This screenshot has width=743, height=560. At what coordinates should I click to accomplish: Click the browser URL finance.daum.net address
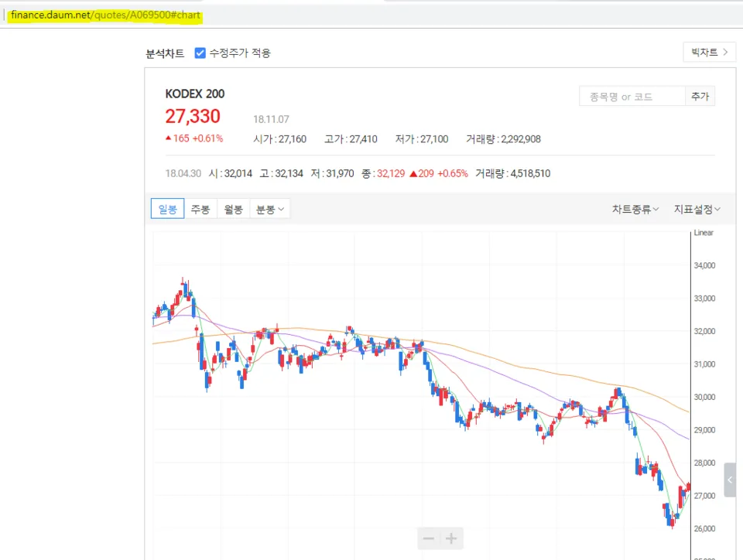click(x=105, y=15)
